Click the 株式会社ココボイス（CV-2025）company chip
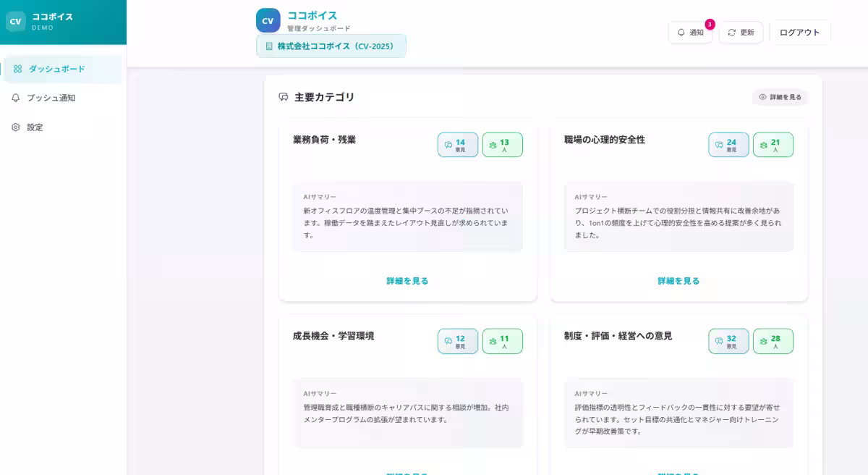 [331, 46]
